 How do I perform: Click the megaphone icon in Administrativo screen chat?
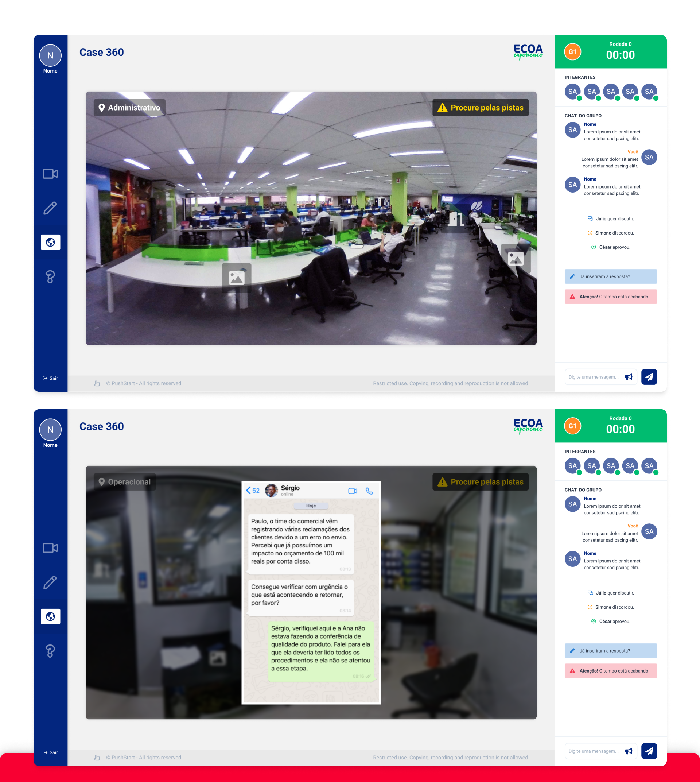pos(629,377)
